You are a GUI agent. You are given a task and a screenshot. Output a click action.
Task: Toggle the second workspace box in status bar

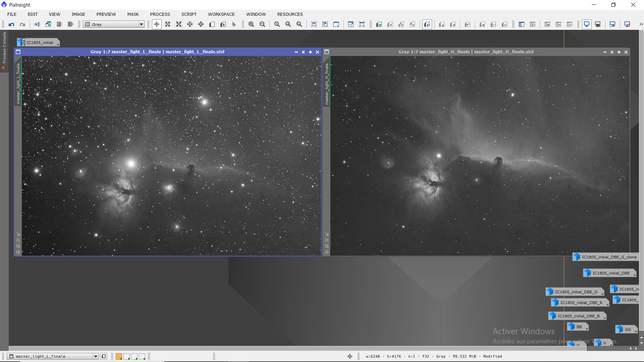coord(126,356)
